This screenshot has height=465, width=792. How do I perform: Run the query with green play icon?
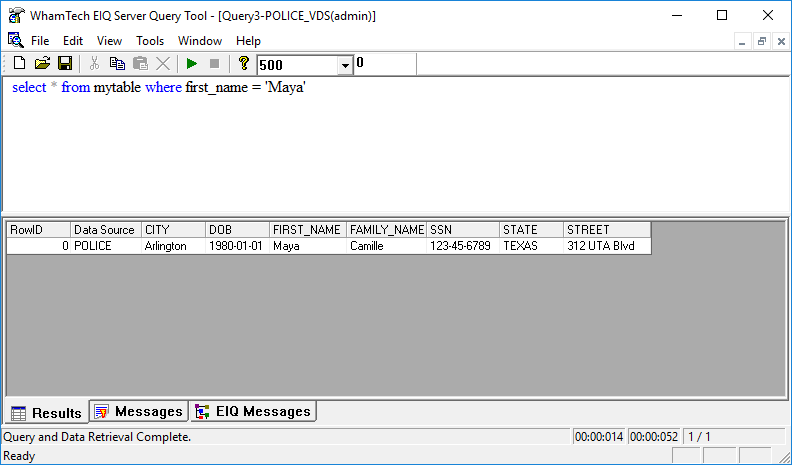point(191,63)
